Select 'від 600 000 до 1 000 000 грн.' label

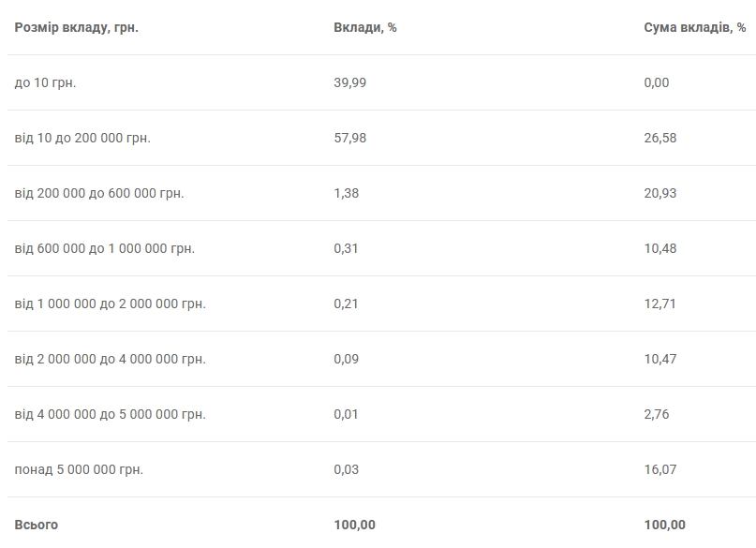pyautogui.click(x=105, y=248)
